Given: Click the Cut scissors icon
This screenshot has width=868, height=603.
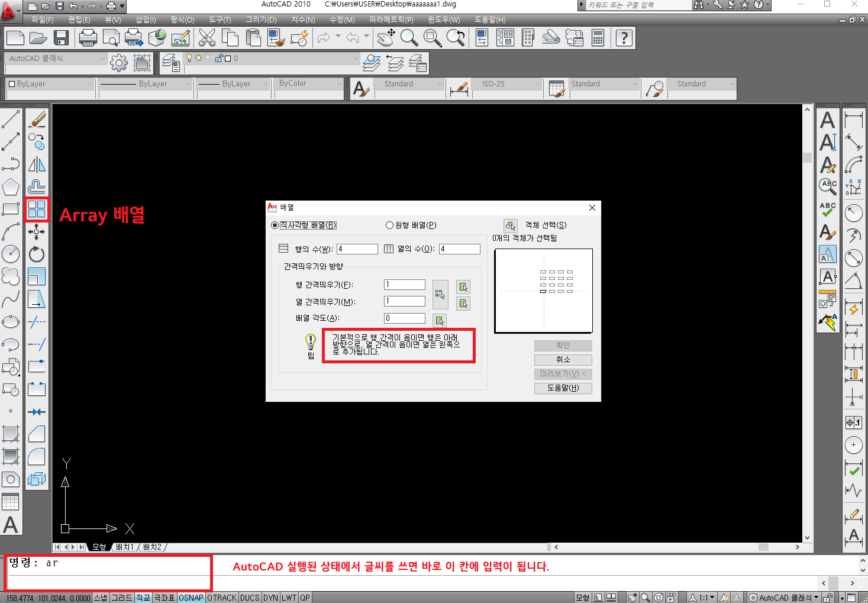Looking at the screenshot, I should (x=207, y=38).
